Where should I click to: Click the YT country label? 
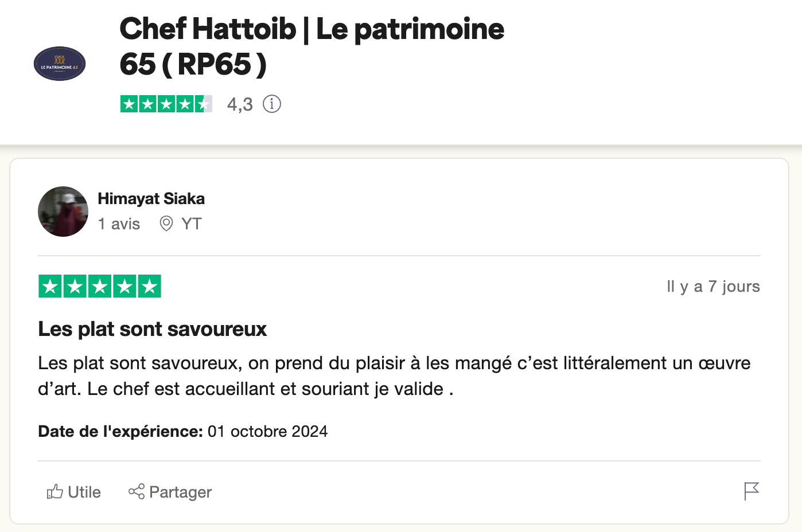(x=191, y=224)
